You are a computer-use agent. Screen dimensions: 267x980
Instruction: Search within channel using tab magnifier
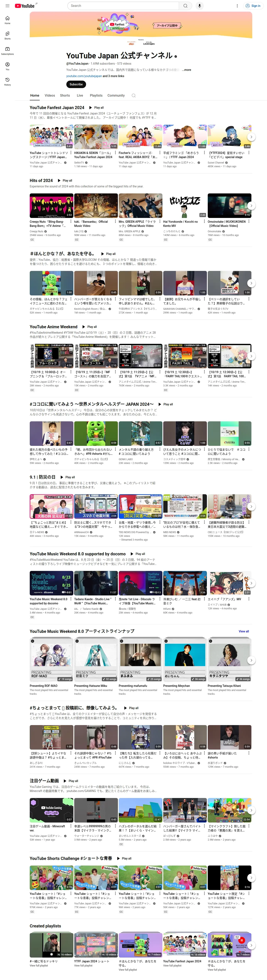click(134, 96)
